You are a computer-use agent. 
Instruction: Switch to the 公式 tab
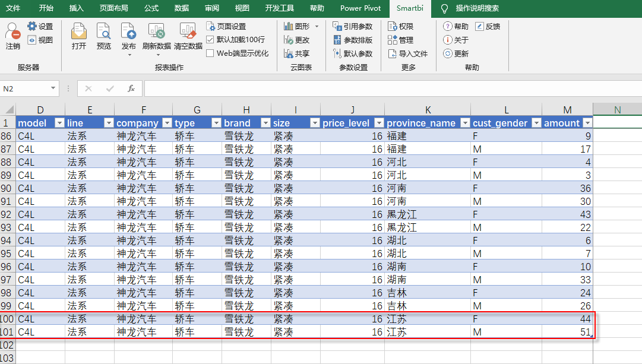[151, 8]
